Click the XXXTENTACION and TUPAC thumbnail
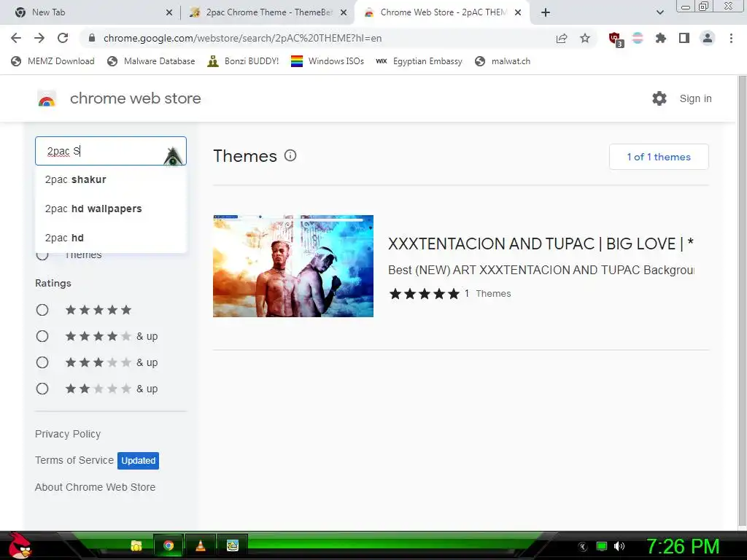Screen dimensions: 747x560 point(293,265)
